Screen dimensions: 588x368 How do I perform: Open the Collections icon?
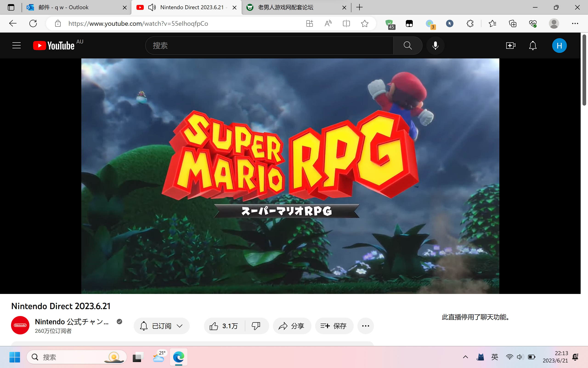pyautogui.click(x=512, y=23)
